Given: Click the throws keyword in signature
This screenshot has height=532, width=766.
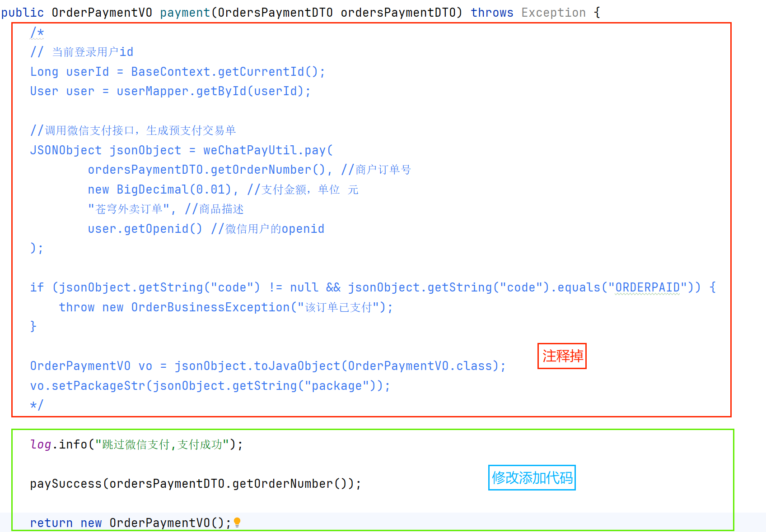Looking at the screenshot, I should pyautogui.click(x=492, y=13).
